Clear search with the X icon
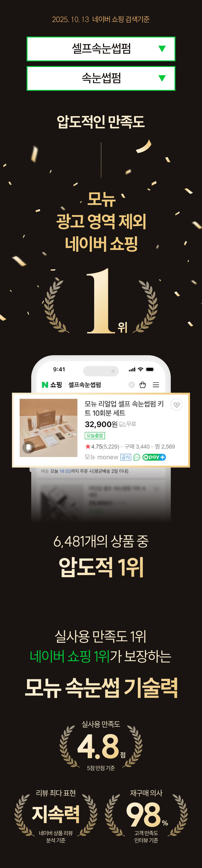This screenshot has height=868, width=202. point(132,385)
